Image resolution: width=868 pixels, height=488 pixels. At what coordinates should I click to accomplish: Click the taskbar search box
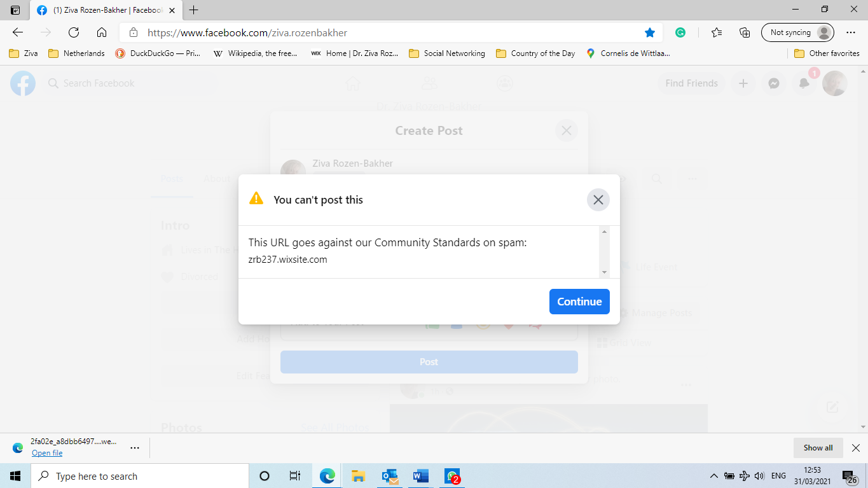click(139, 476)
